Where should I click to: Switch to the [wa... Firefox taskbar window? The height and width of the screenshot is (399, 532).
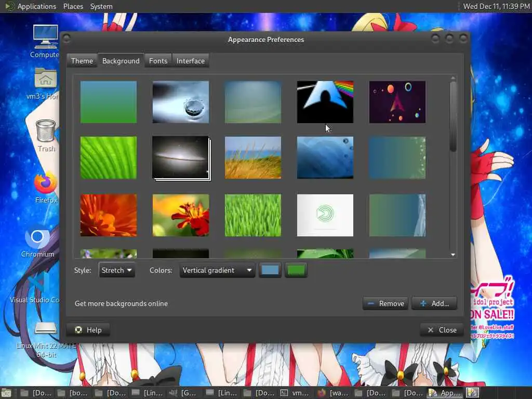[x=332, y=393]
